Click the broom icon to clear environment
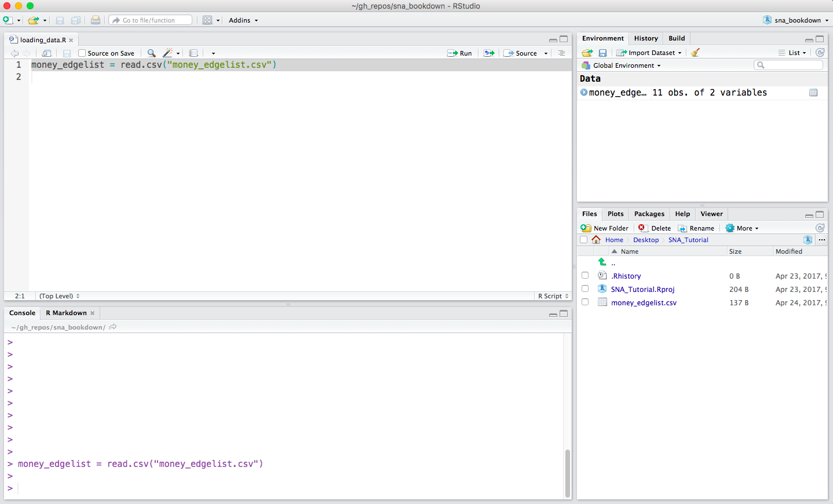 pos(695,53)
